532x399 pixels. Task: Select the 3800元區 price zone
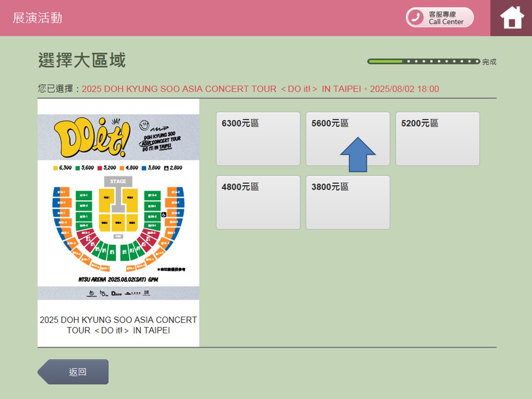(x=348, y=202)
